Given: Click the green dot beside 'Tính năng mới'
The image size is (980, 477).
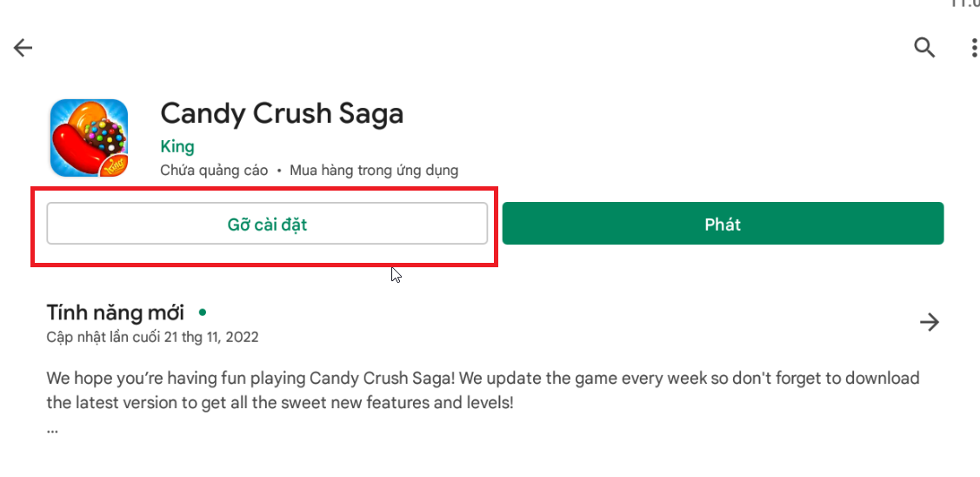Looking at the screenshot, I should coord(202,311).
